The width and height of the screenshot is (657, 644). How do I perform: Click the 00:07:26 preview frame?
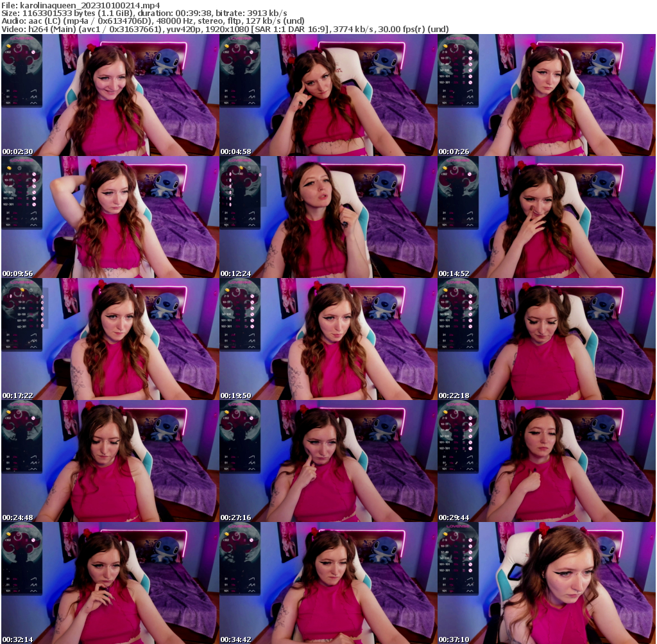546,95
